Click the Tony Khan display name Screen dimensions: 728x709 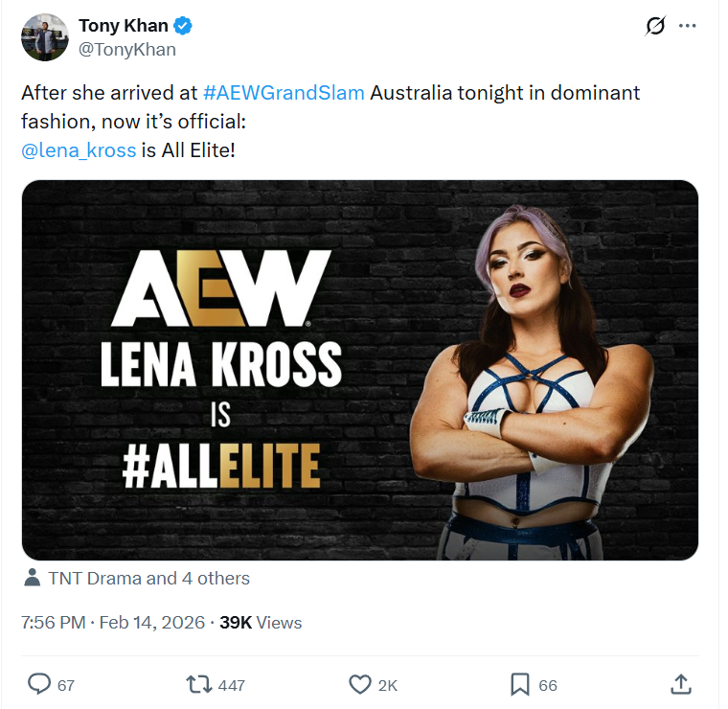[x=123, y=26]
